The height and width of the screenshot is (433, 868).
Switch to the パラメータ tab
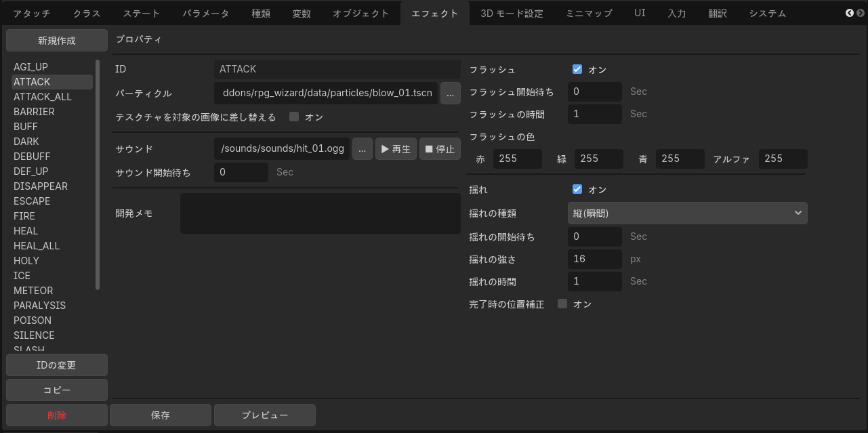point(206,14)
